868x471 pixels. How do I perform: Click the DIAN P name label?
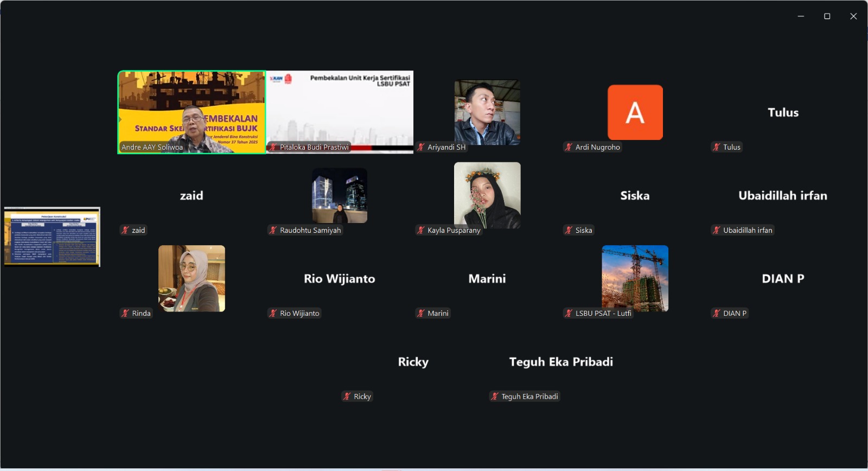coord(735,313)
